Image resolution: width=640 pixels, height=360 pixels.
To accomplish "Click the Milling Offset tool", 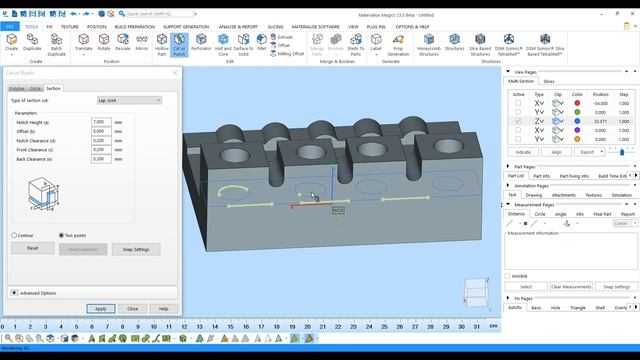I will (x=287, y=54).
